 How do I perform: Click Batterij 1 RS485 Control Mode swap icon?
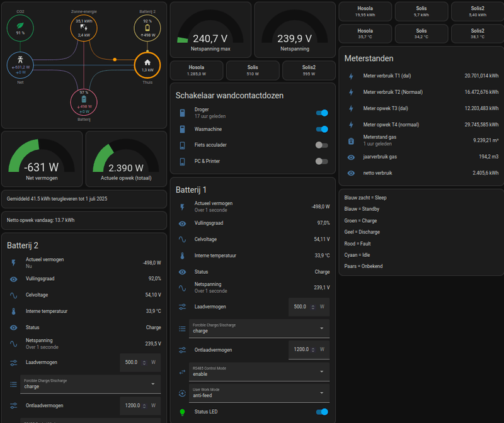pos(182,372)
